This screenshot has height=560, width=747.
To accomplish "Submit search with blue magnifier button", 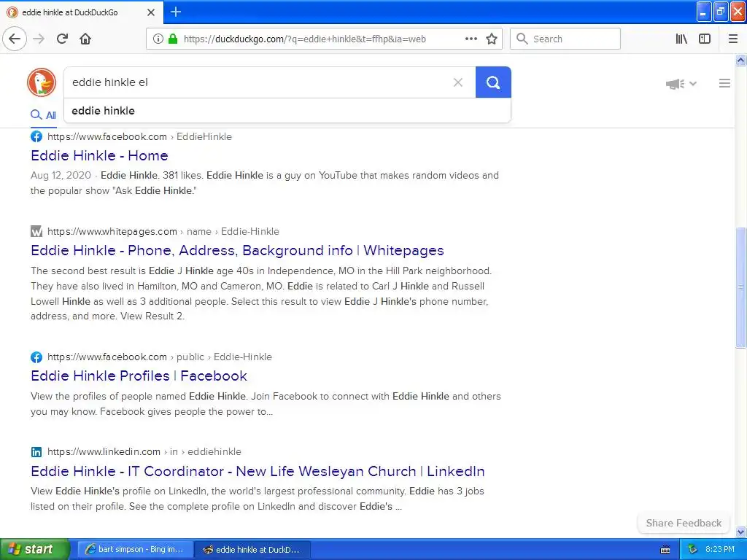I will pyautogui.click(x=493, y=82).
